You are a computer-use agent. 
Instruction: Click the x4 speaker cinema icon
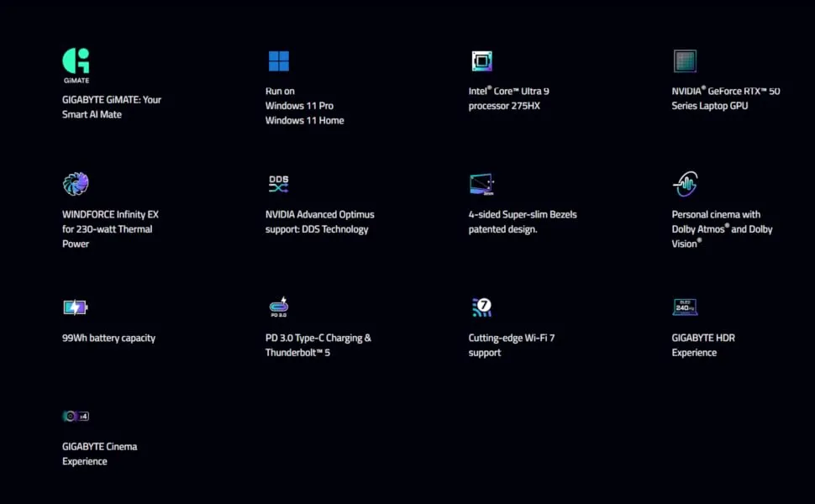76,416
